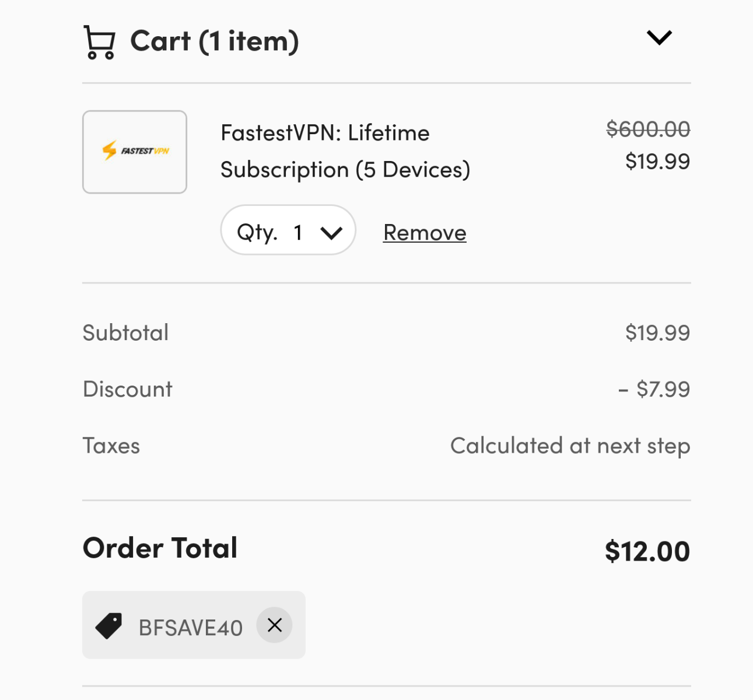Image resolution: width=753 pixels, height=700 pixels.
Task: Open the Qty. quantity dropdown
Action: [288, 232]
